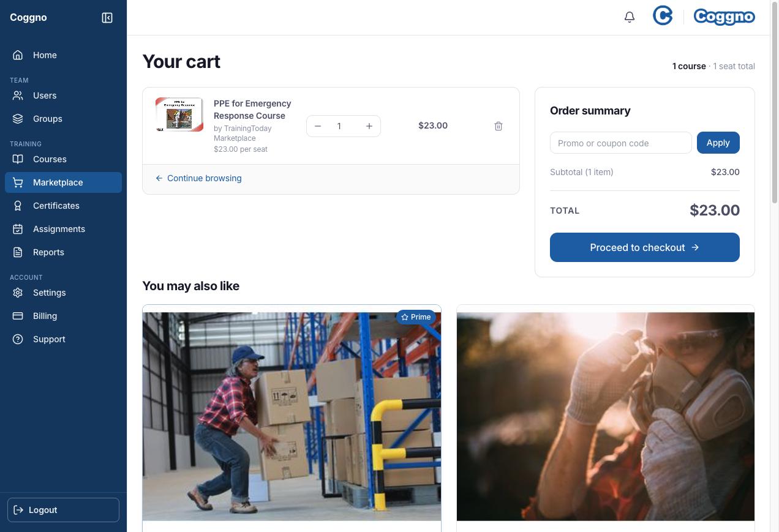The image size is (779, 532).
Task: Open the PPE course thumbnail
Action: tap(179, 114)
